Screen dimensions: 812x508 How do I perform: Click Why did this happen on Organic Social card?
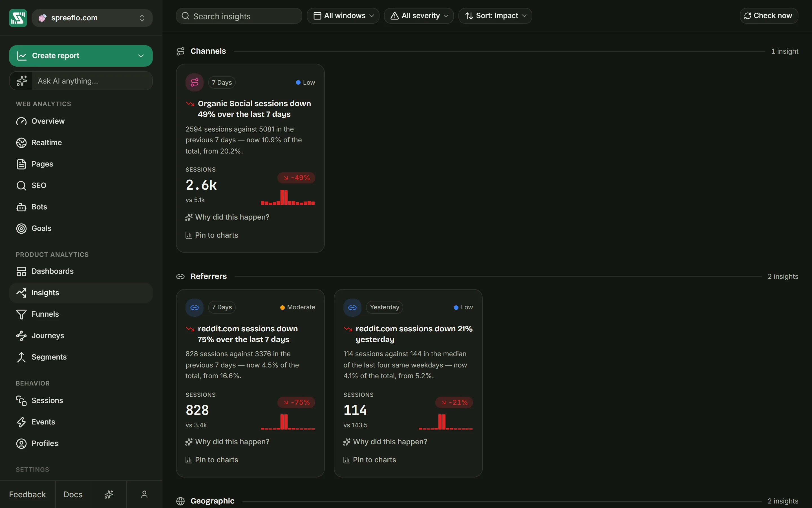pyautogui.click(x=228, y=217)
